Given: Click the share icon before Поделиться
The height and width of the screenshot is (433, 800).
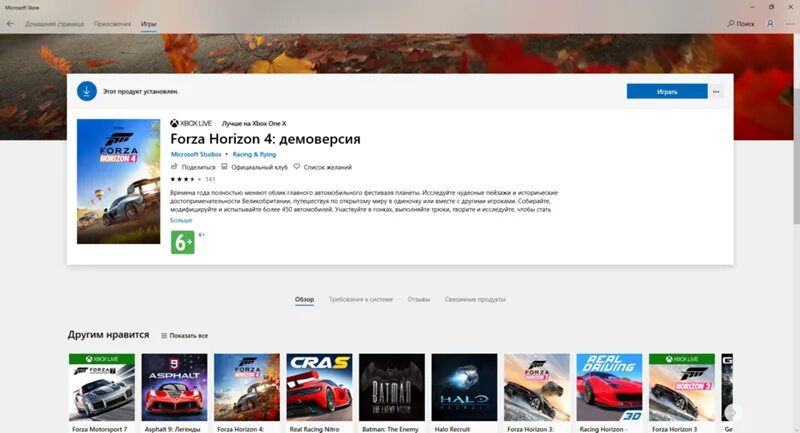Looking at the screenshot, I should (174, 167).
